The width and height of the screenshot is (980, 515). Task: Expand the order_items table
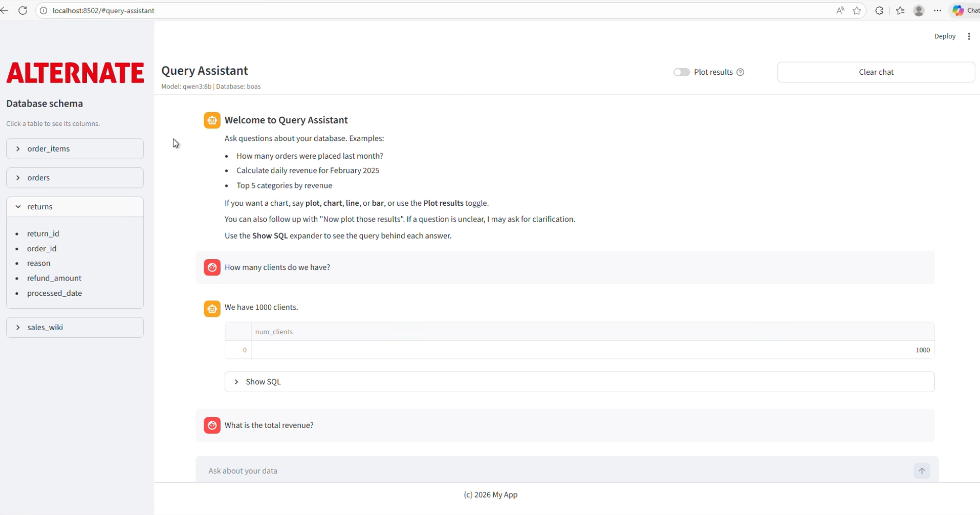[x=75, y=149]
